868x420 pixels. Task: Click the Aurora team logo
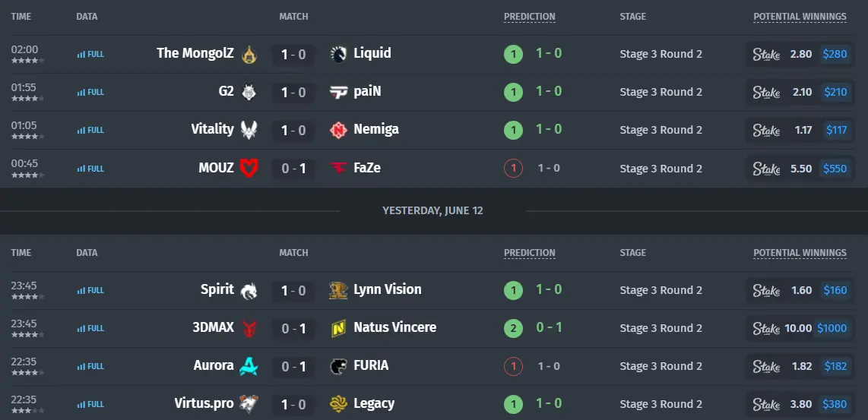[x=249, y=366]
